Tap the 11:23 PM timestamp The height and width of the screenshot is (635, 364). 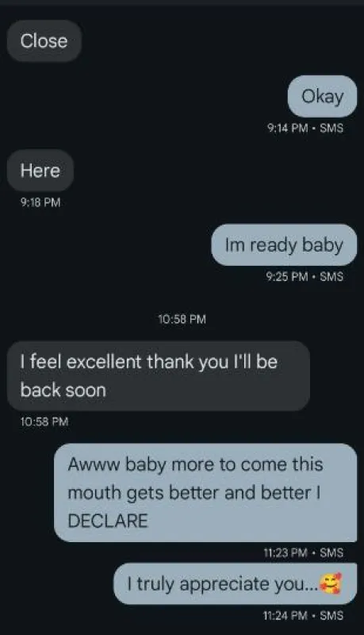285,552
